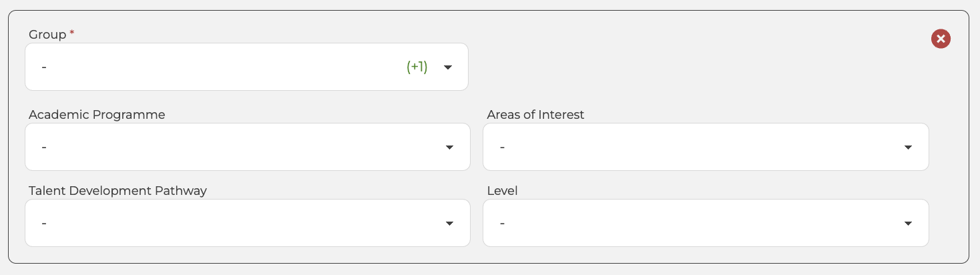Click the Level label text
Viewport: 980px width, 275px height.
[x=502, y=191]
